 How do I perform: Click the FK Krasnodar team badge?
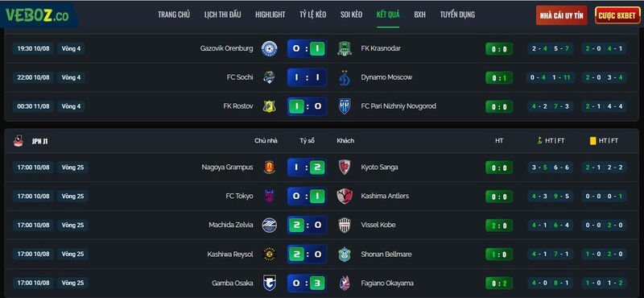345,48
